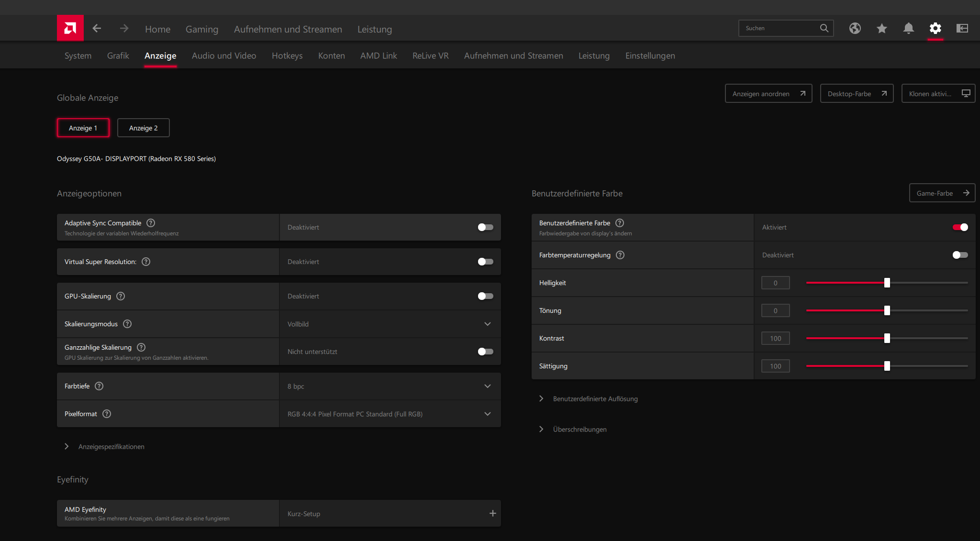Screen dimensions: 980x541
Task: Click the Game-Farbe button
Action: [942, 193]
